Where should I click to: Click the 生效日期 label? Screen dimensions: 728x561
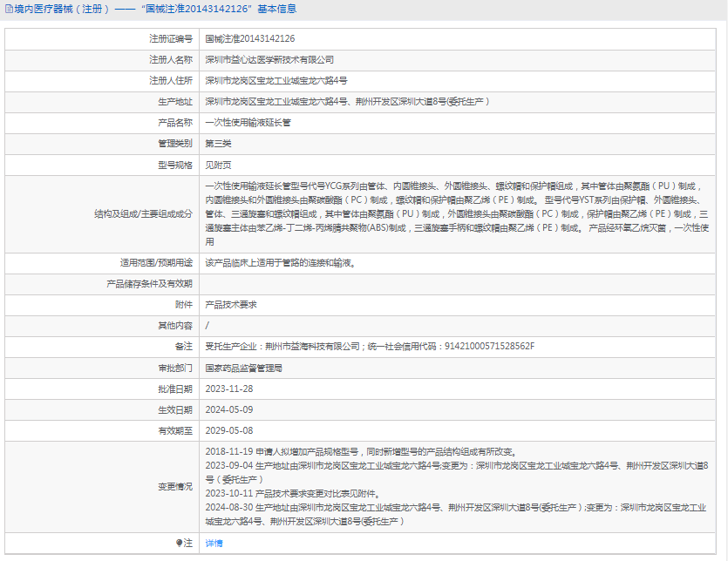click(x=175, y=409)
